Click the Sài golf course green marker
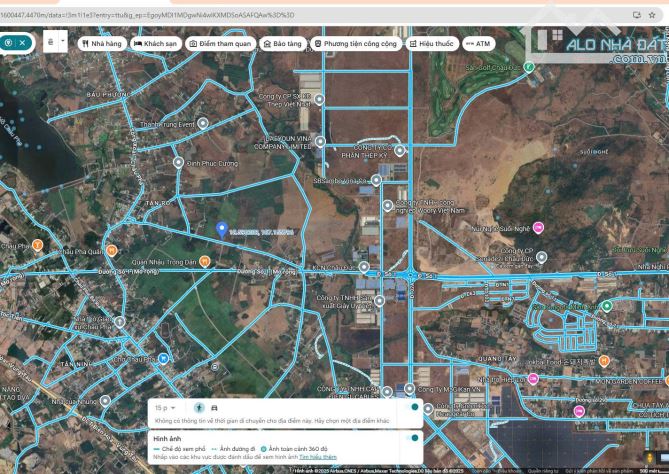 click(x=529, y=67)
